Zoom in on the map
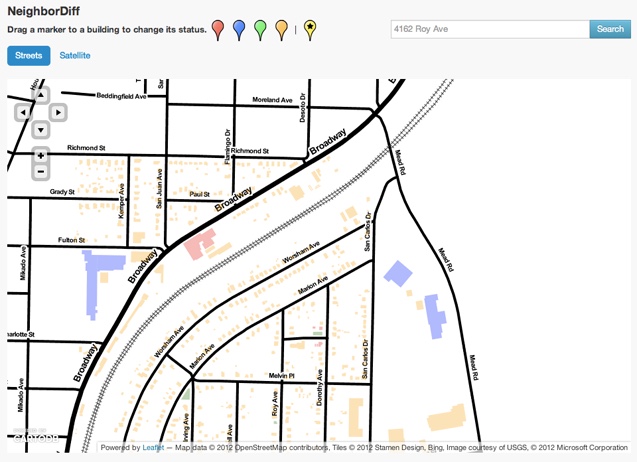The image size is (637, 462). 41,156
